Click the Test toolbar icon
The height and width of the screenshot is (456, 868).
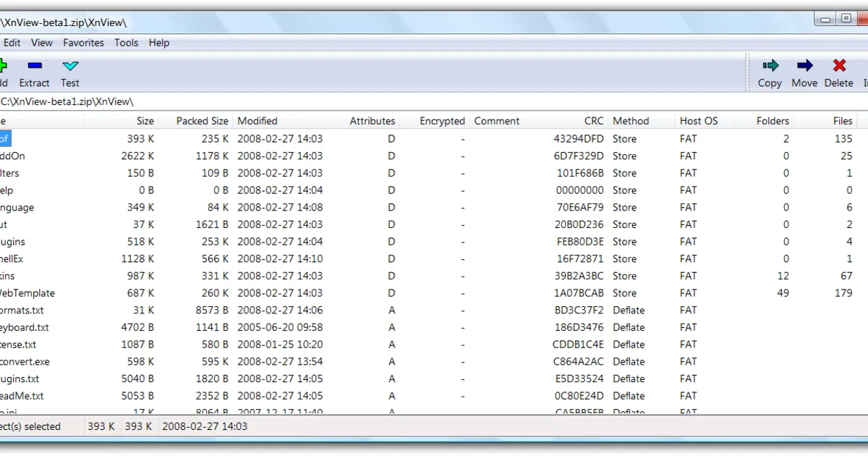click(70, 66)
